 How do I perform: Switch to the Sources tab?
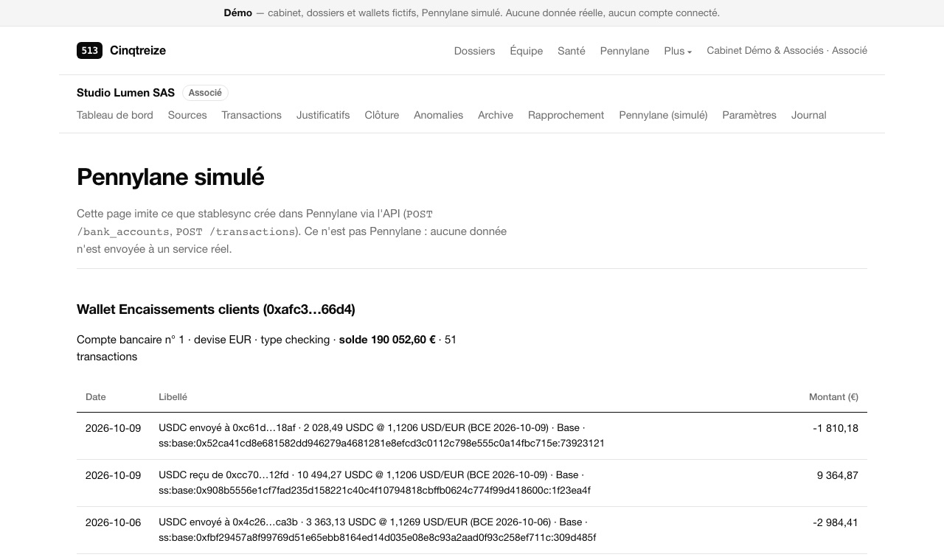[187, 115]
